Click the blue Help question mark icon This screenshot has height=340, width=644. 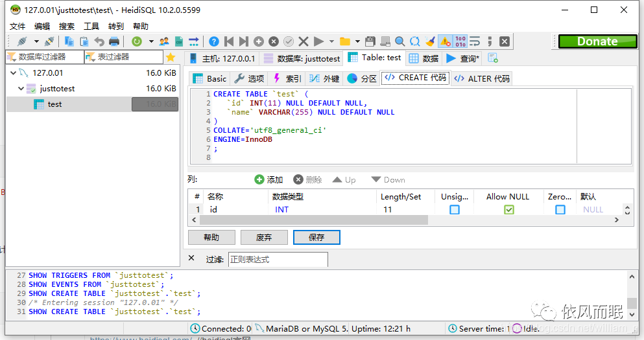pyautogui.click(x=214, y=41)
